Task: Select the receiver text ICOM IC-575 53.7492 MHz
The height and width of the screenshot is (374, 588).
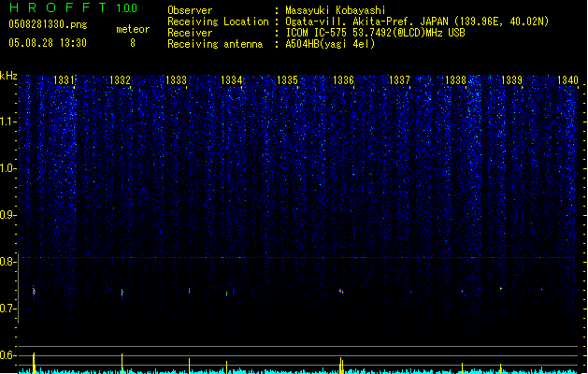Action: (x=375, y=33)
